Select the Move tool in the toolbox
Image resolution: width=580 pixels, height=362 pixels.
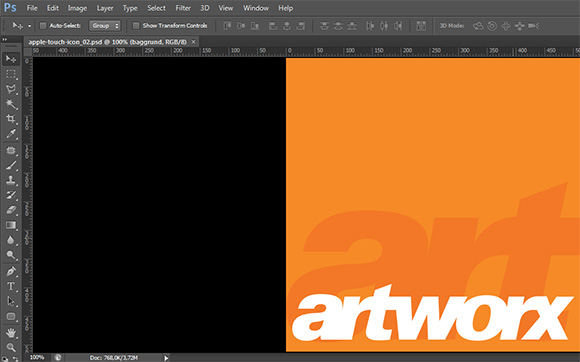tap(11, 59)
